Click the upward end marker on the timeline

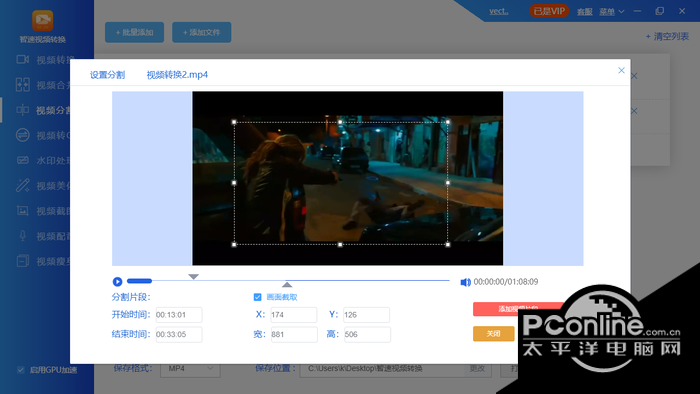point(287,284)
